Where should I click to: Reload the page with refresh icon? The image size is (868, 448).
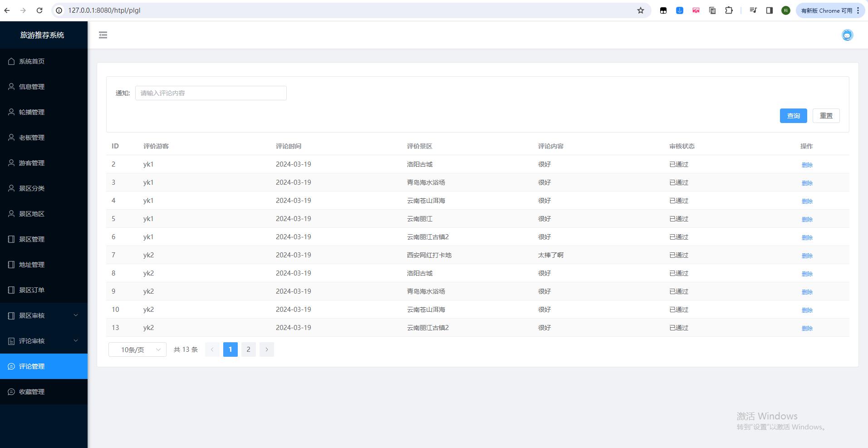pyautogui.click(x=39, y=10)
